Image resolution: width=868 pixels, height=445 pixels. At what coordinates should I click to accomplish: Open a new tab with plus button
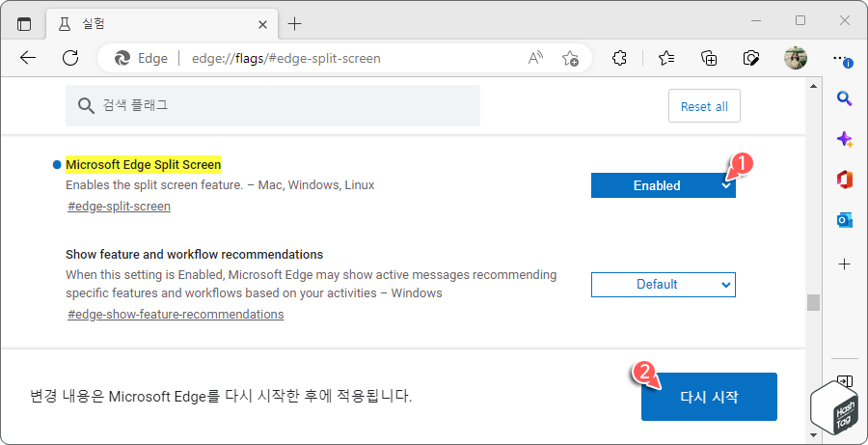[x=295, y=24]
